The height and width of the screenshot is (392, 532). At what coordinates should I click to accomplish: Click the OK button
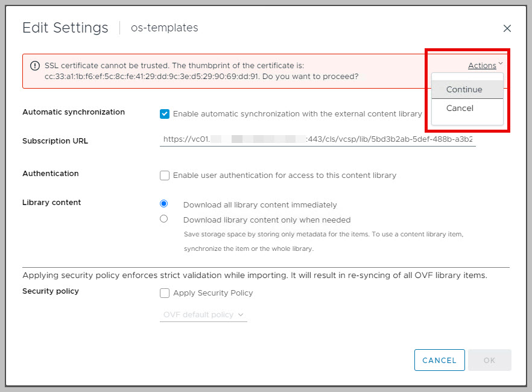point(489,360)
